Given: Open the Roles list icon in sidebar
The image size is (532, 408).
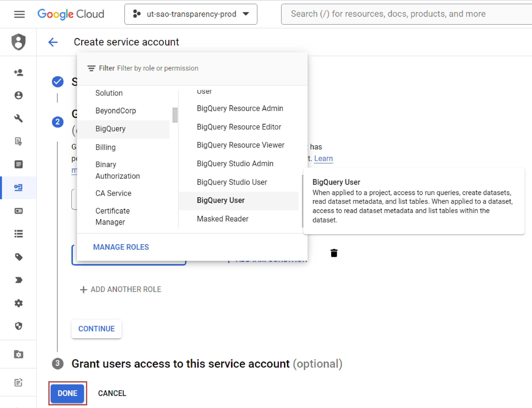Looking at the screenshot, I should [19, 234].
